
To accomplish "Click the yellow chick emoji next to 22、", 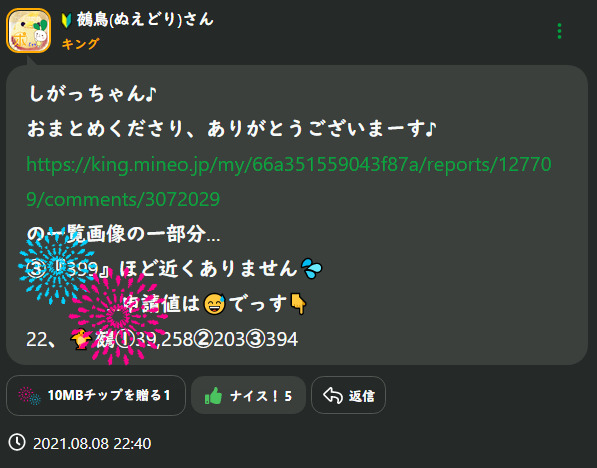I will pos(81,339).
